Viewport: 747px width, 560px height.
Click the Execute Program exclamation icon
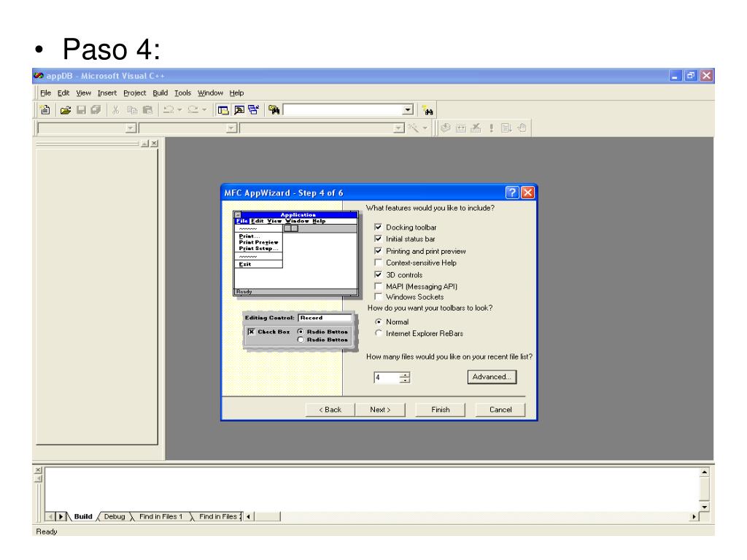click(491, 128)
